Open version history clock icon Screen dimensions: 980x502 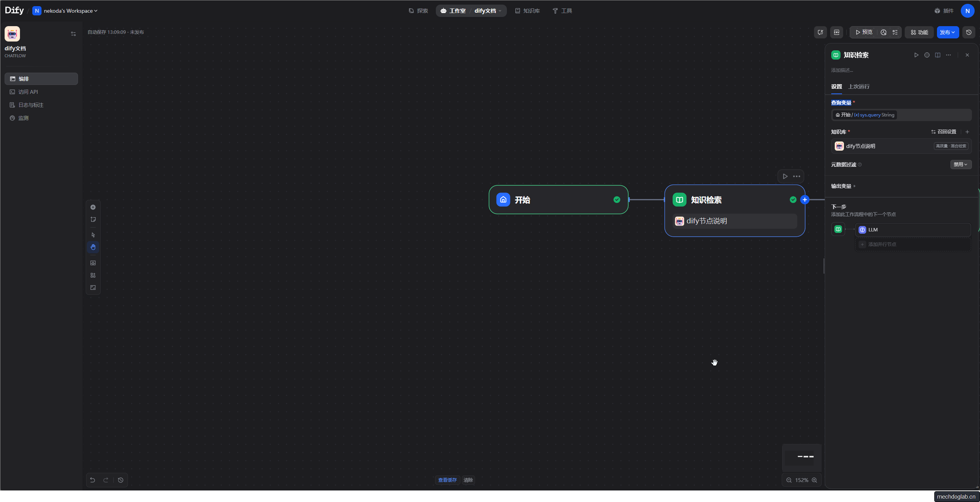pyautogui.click(x=968, y=32)
